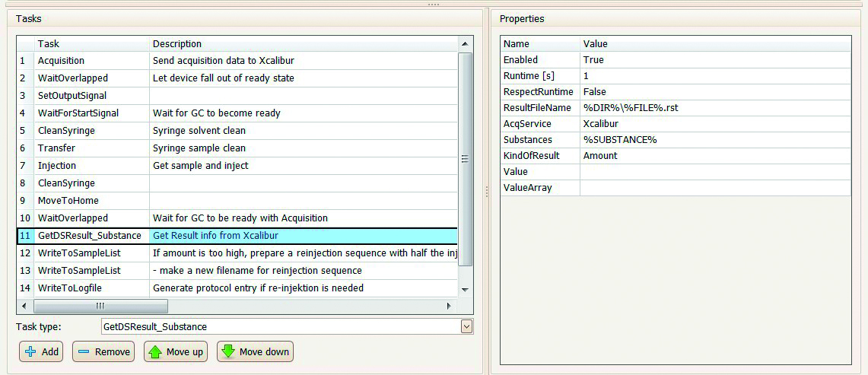Select the Acquisition task row
Image resolution: width=868 pixels, height=375 pixels.
click(237, 60)
